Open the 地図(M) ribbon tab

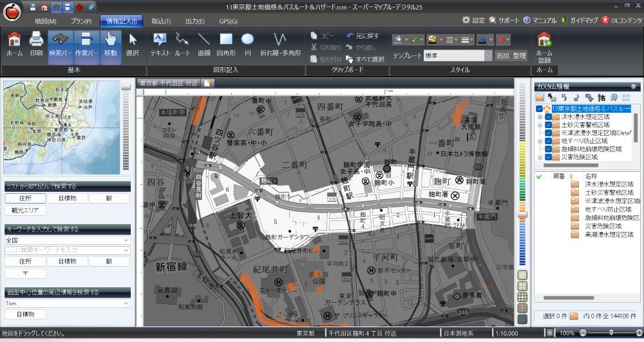(45, 21)
